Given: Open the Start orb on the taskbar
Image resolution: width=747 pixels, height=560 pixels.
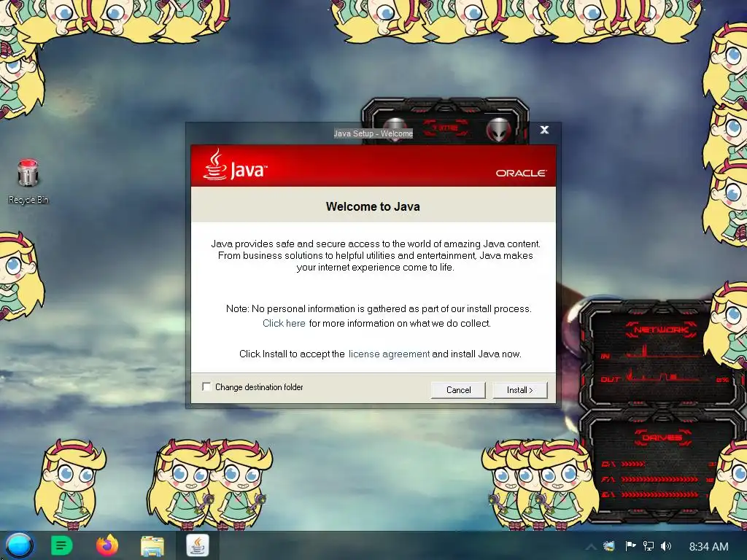Looking at the screenshot, I should coord(19,545).
